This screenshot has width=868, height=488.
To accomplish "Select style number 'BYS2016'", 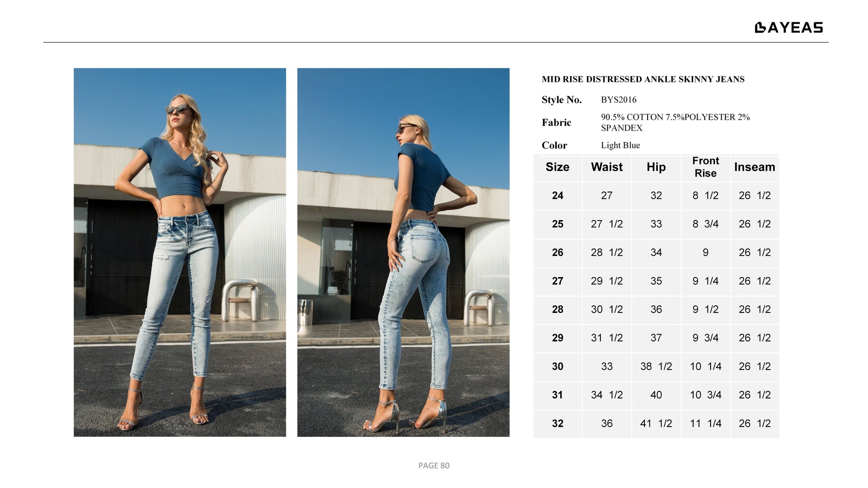I will tap(619, 100).
